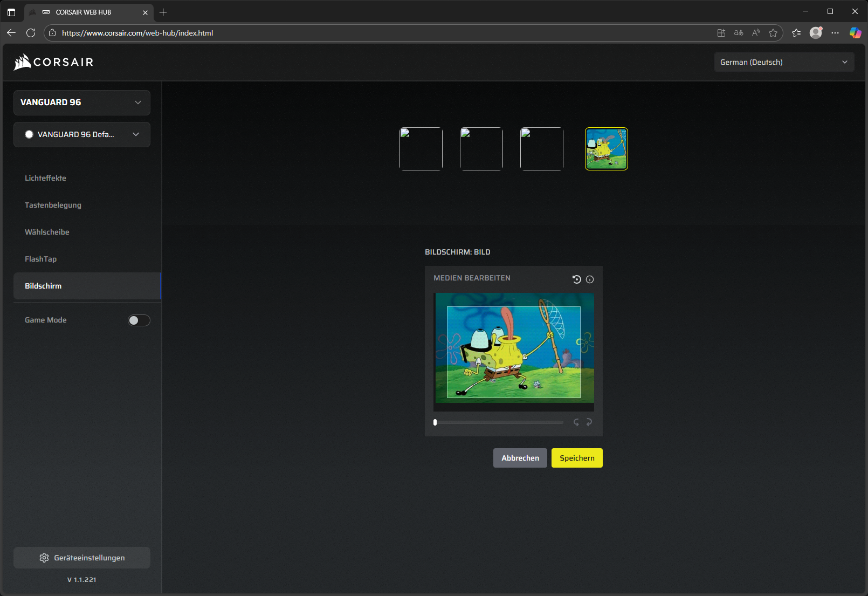Open the German (Deutsch) language dropdown
Screen dimensions: 868x596
click(783, 62)
